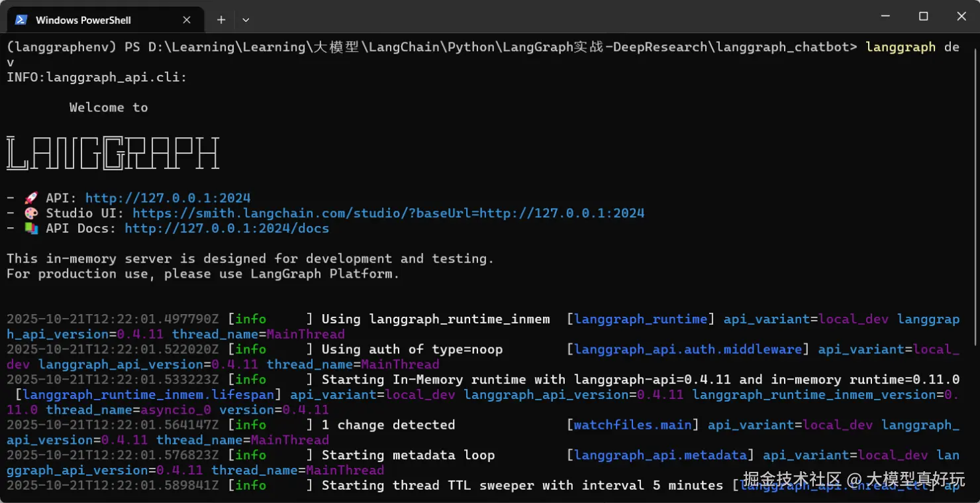Open the Studio UI smith.langchain.com link
This screenshot has height=503, width=980.
point(388,213)
